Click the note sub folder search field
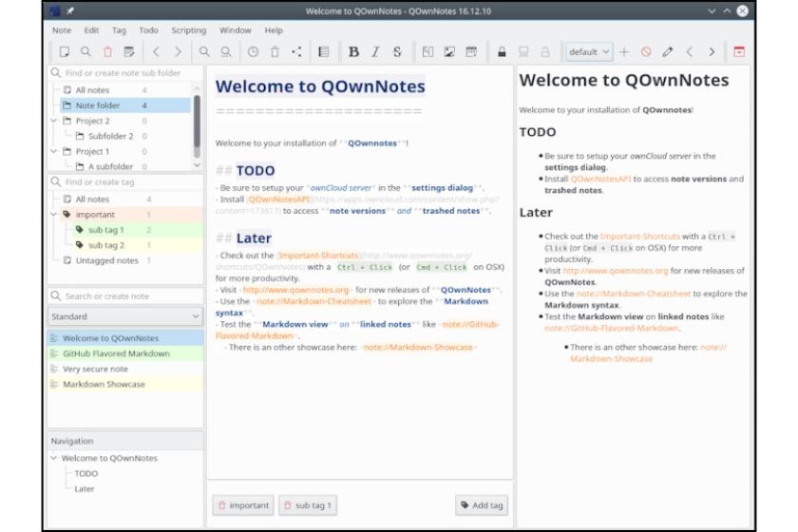The image size is (798, 532). (125, 73)
